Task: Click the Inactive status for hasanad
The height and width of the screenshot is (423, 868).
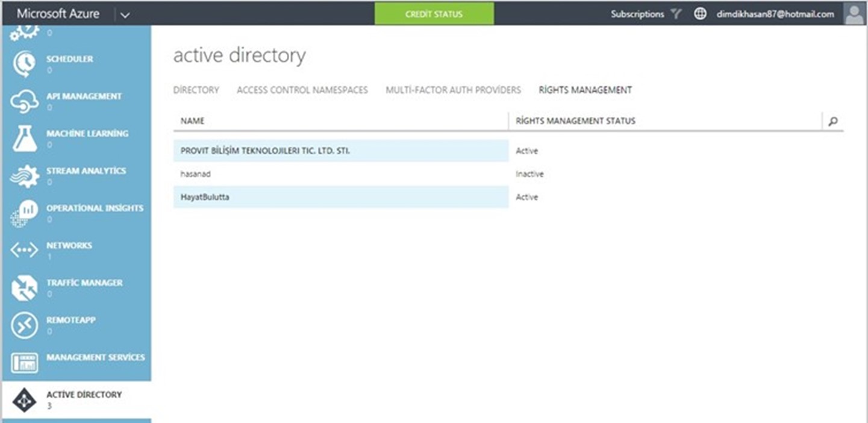Action: click(x=530, y=174)
